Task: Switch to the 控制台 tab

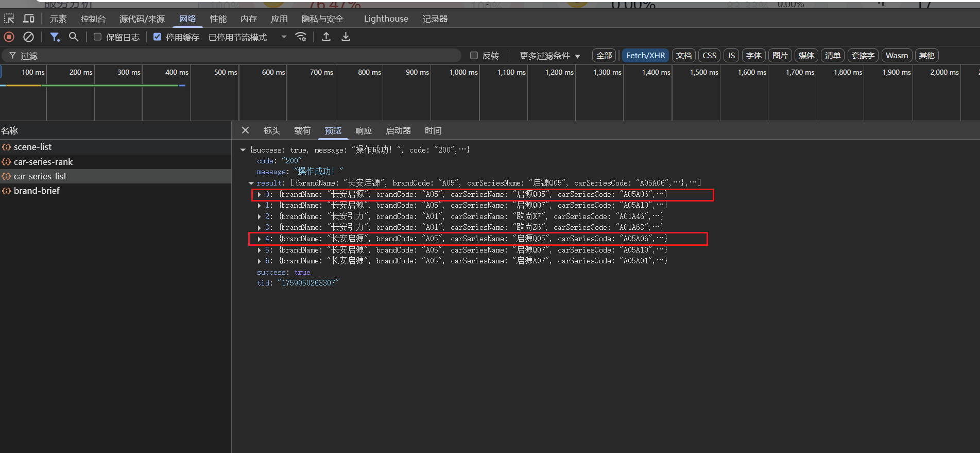Action: (93, 19)
